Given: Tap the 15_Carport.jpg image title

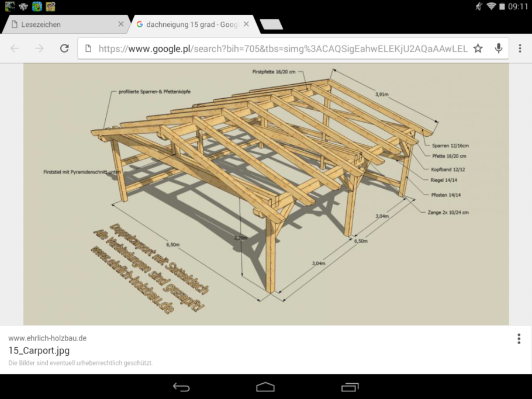Looking at the screenshot, I should click(x=39, y=351).
